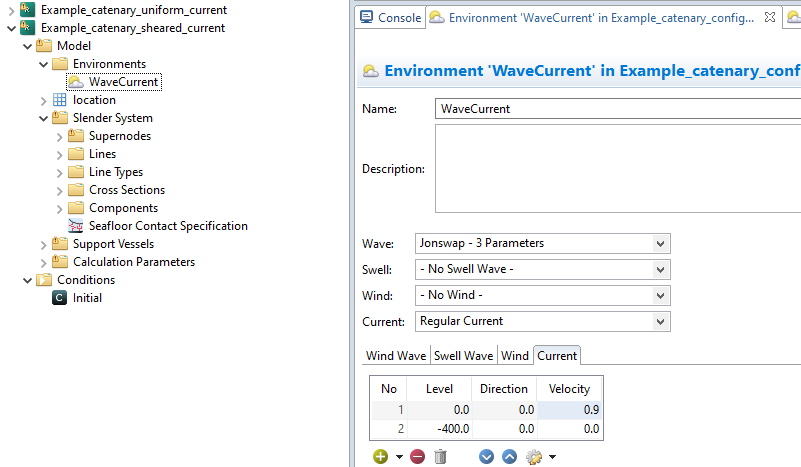Click the trash can delete icon
This screenshot has width=801, height=467.
[x=440, y=456]
